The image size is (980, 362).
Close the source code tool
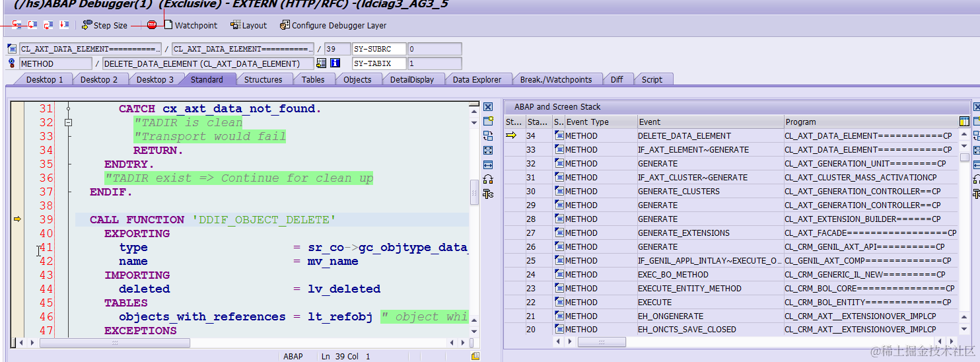[x=488, y=107]
